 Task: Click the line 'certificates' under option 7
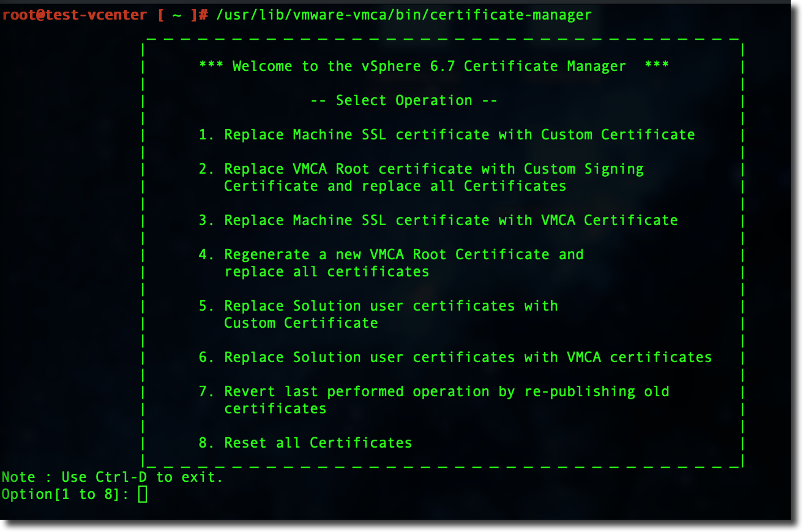pos(275,408)
